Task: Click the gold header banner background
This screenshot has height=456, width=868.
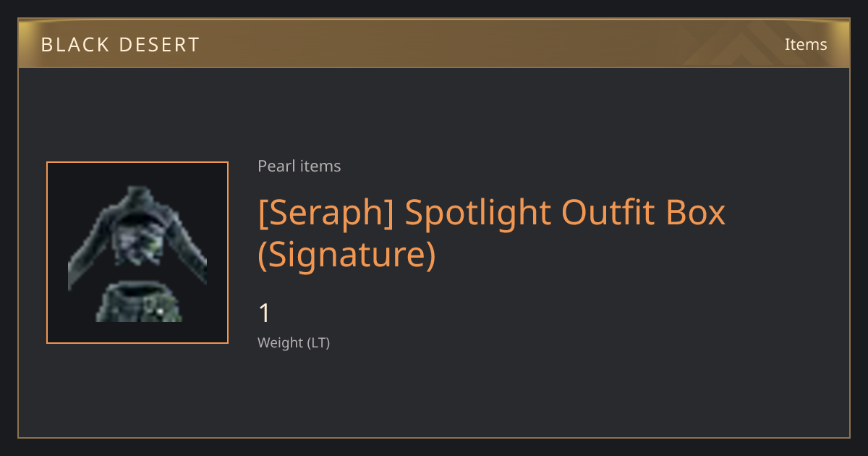Action: pos(434,44)
